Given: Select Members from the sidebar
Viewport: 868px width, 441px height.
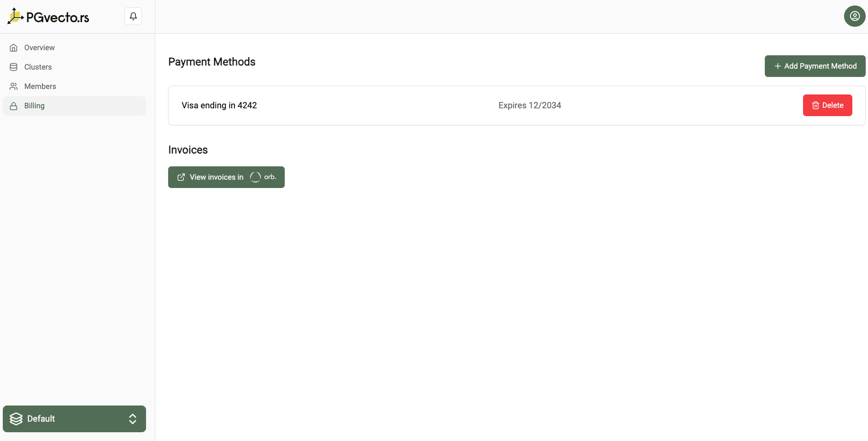Looking at the screenshot, I should (x=40, y=87).
